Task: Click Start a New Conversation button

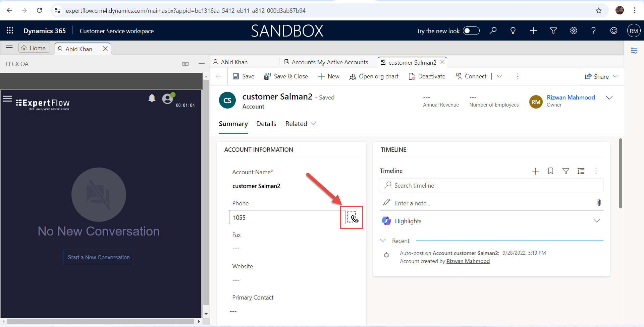Action: click(x=99, y=257)
